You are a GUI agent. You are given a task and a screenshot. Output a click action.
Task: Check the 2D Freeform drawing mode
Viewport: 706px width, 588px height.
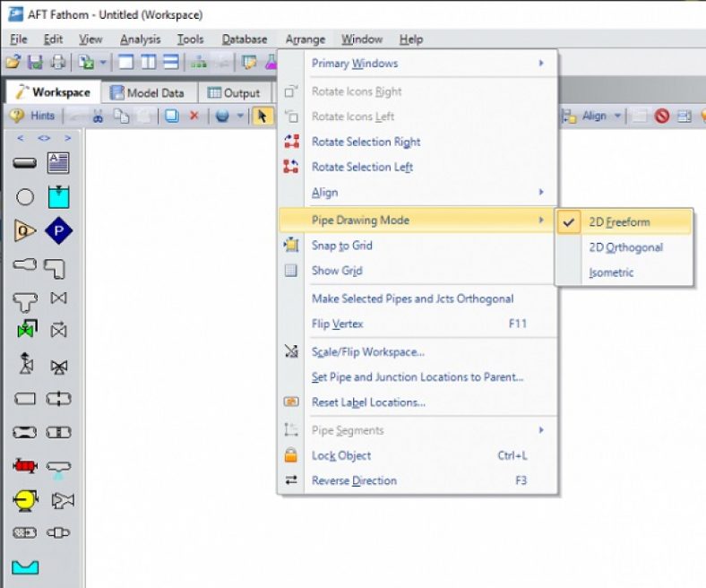619,222
